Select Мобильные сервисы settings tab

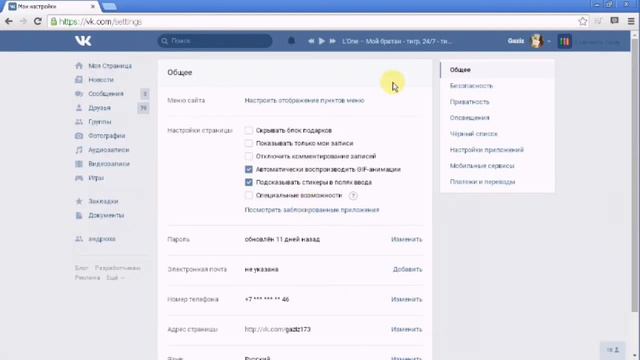(497, 166)
